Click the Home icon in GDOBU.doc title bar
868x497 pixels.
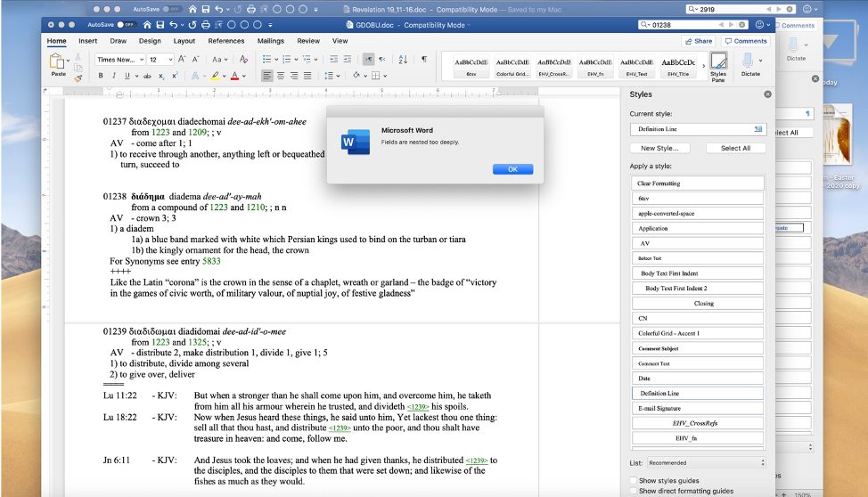tap(147, 25)
